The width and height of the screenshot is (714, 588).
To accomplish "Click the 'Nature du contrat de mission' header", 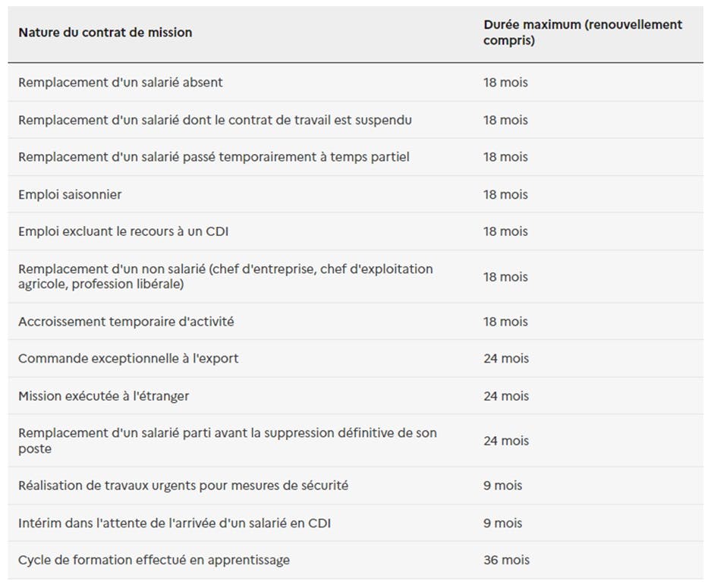I will click(105, 33).
